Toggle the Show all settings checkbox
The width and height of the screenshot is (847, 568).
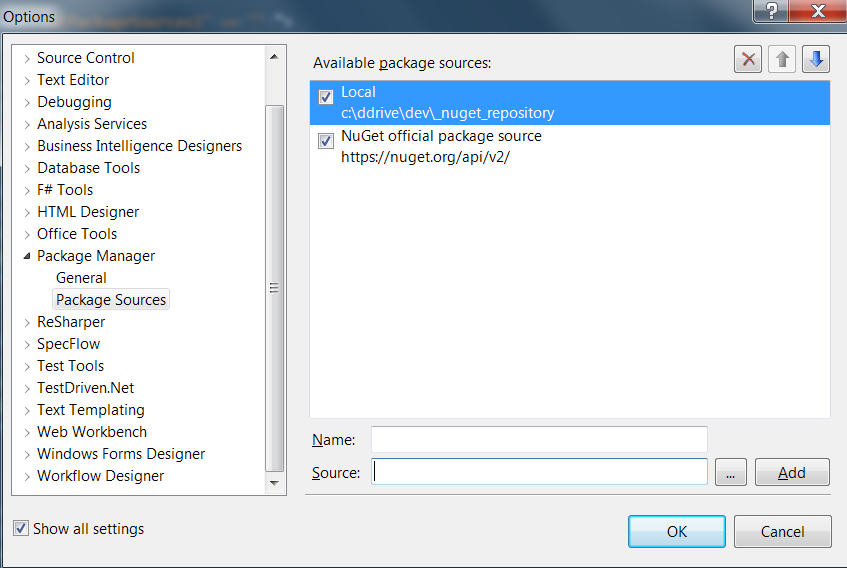tap(21, 528)
